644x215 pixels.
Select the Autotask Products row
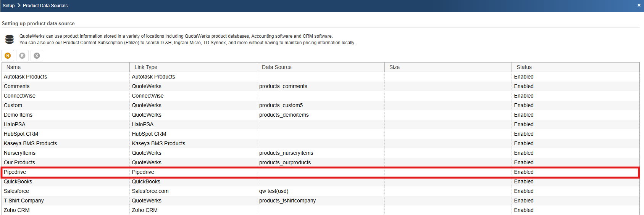point(25,77)
